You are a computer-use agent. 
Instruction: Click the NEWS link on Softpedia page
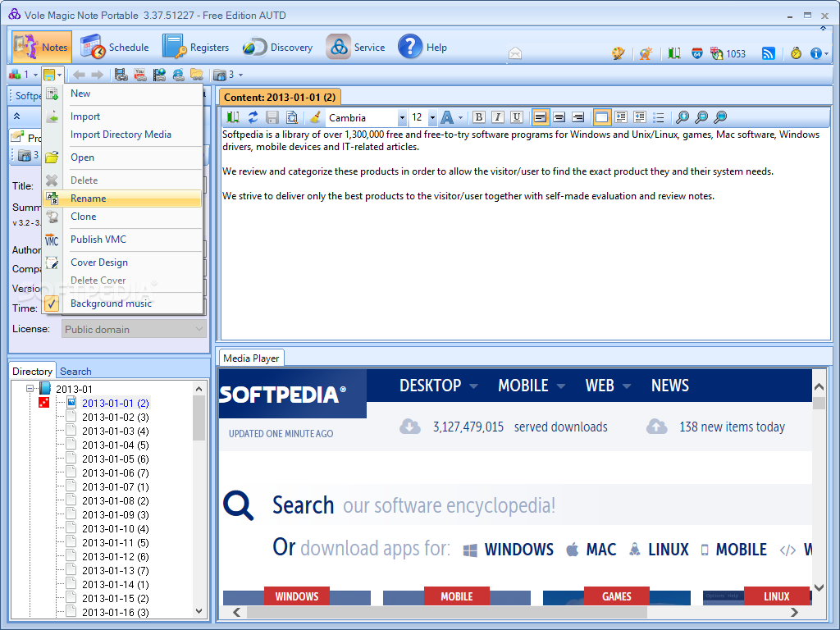coord(669,386)
